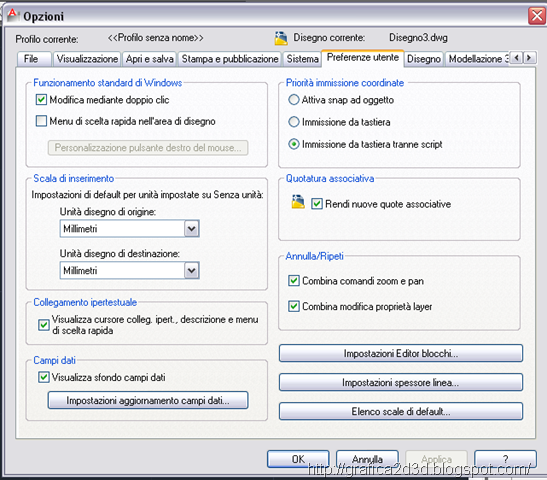The height and width of the screenshot is (480, 547).
Task: Open the Stampa e pubblicazione tab
Action: pyautogui.click(x=230, y=59)
